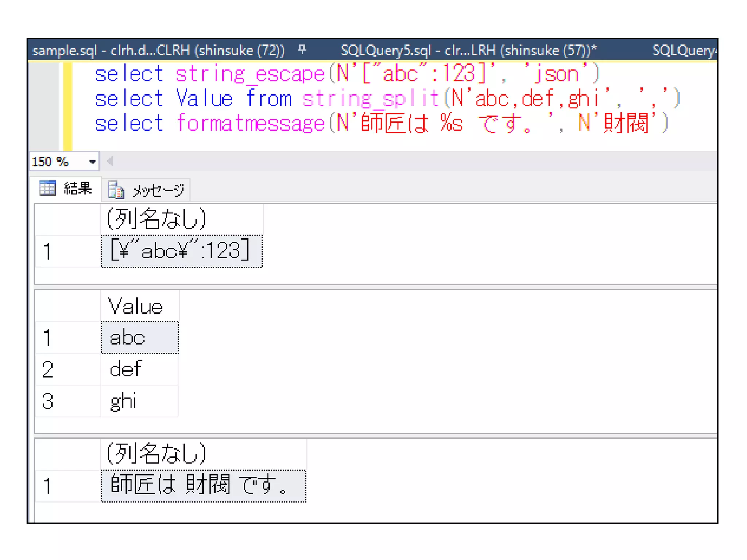This screenshot has height=560, width=747.
Task: Select the abc cell in Value grid
Action: (139, 337)
